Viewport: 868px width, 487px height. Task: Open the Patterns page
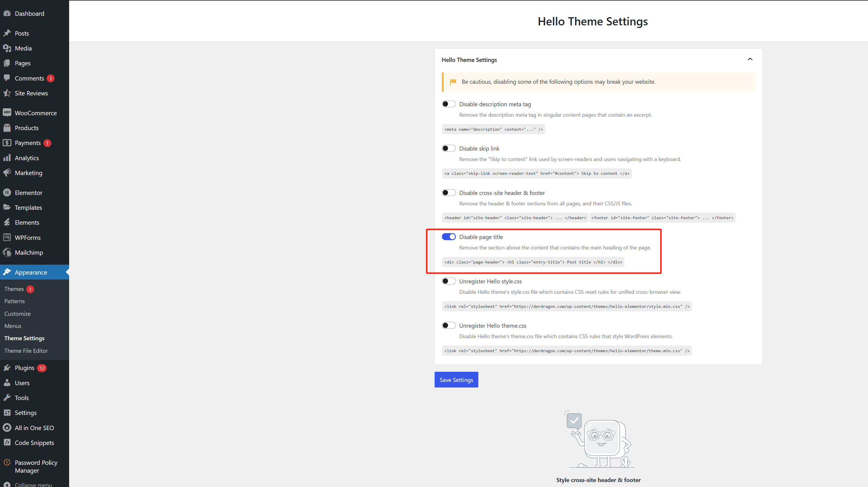tap(14, 301)
